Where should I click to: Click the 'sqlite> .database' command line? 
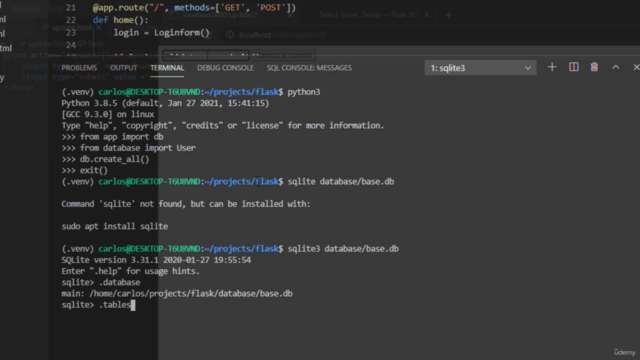tap(101, 282)
